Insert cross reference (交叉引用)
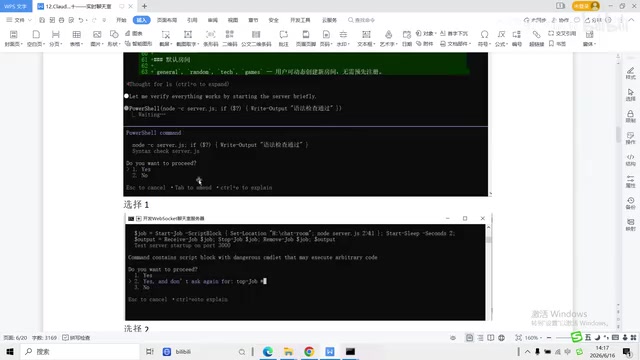Image resolution: width=640 pixels, height=360 pixels. (x=562, y=33)
